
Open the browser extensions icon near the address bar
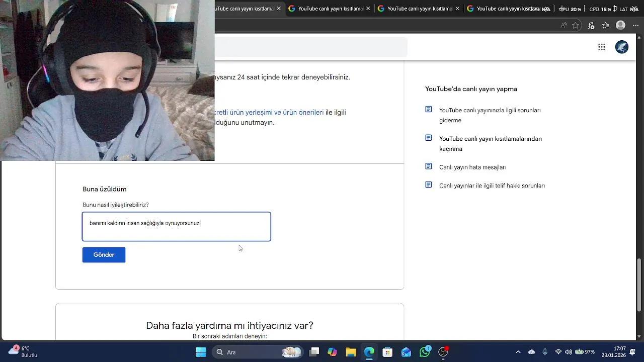[x=590, y=25]
